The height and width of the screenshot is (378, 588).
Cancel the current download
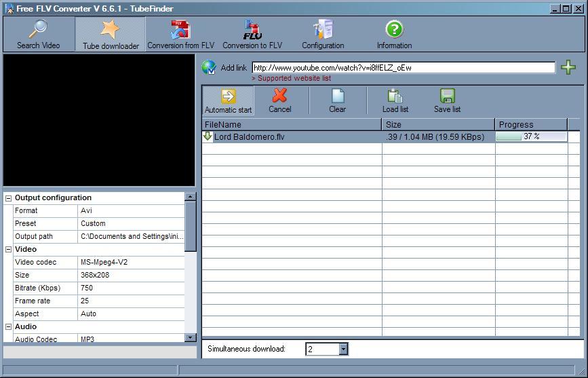pyautogui.click(x=279, y=100)
